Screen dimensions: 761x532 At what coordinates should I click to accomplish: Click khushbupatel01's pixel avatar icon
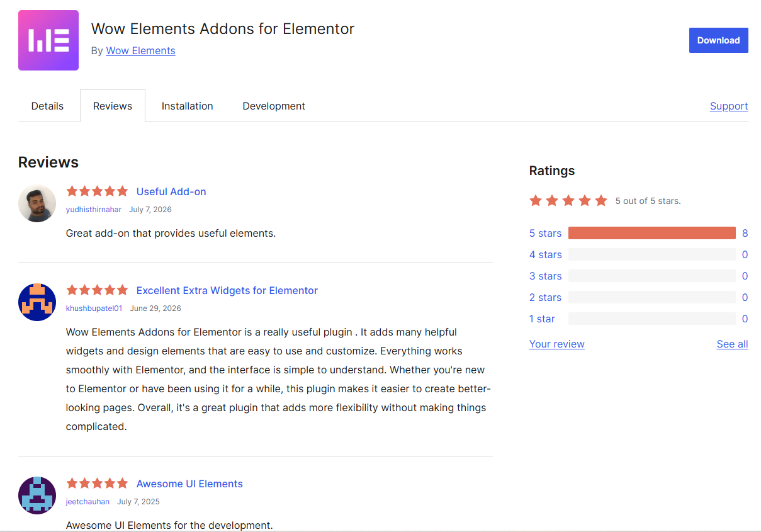pos(37,302)
